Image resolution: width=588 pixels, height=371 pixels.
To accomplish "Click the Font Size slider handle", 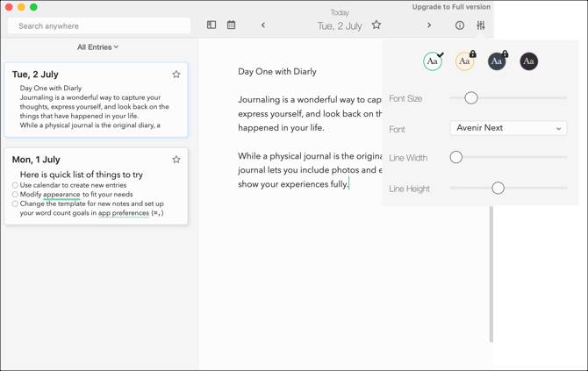I will tap(471, 98).
